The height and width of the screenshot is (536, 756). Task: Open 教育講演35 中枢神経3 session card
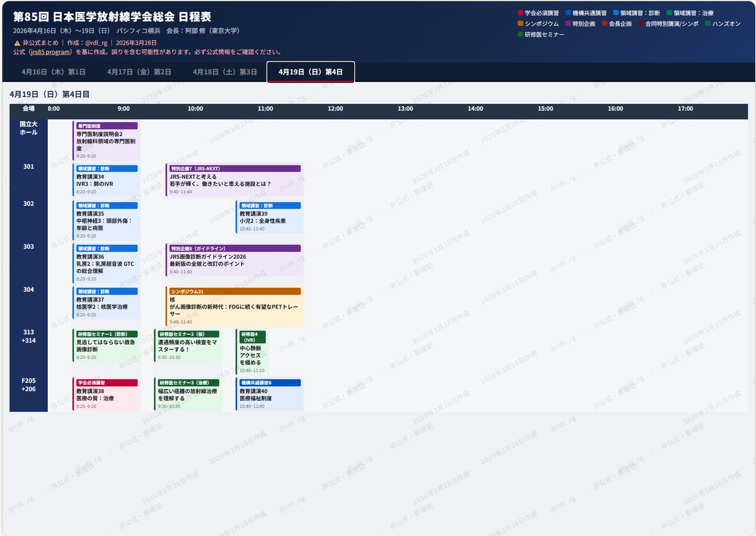pyautogui.click(x=106, y=220)
